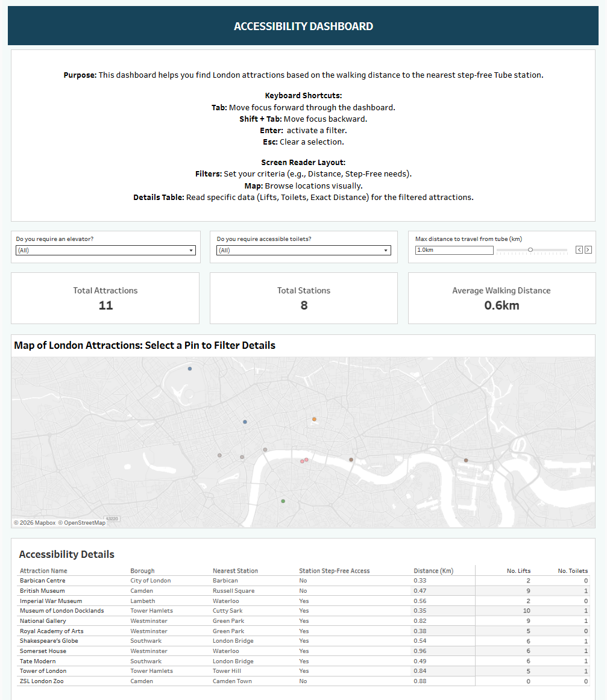The height and width of the screenshot is (700, 607).
Task: Select the green map pin south of river
Action: click(x=283, y=501)
